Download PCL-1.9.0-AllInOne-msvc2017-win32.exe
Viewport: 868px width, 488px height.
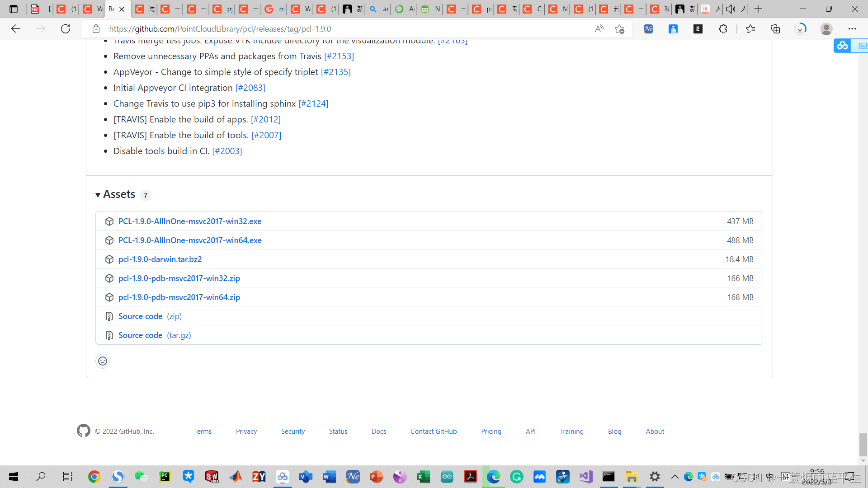[190, 221]
